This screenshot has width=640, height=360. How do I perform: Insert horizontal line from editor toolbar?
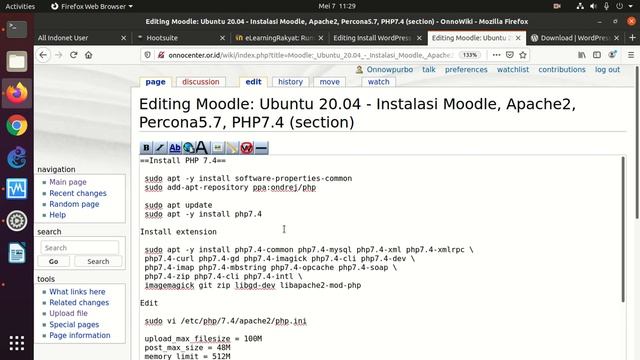261,148
